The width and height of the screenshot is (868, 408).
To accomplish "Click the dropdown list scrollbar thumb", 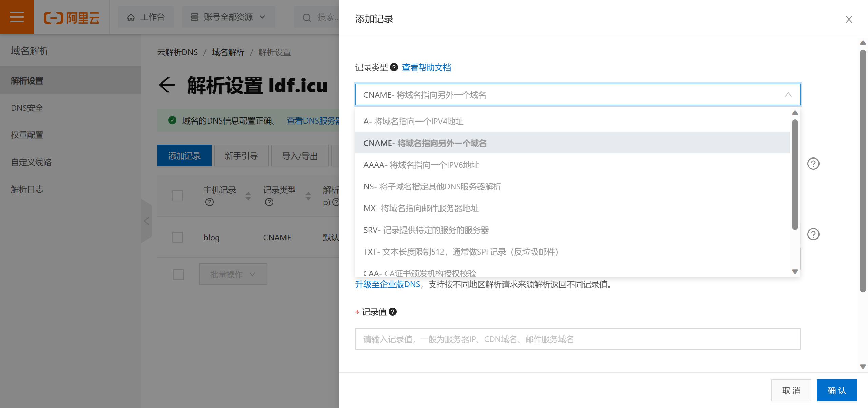I will [x=795, y=175].
